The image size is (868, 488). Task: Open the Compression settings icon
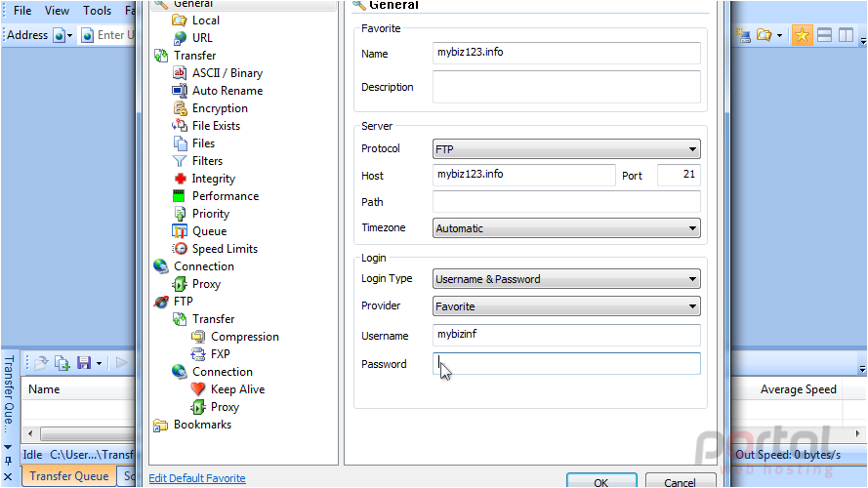(197, 337)
